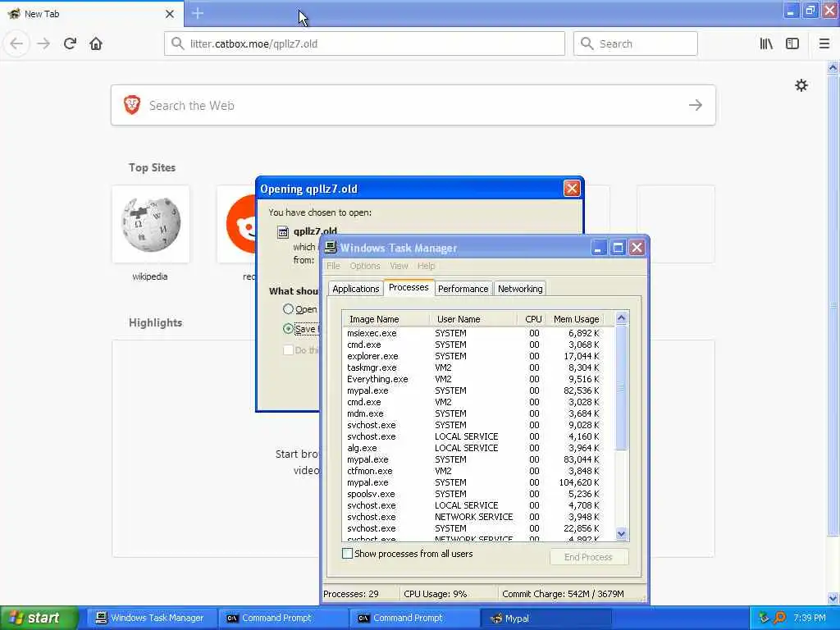
Task: Sort processes by Mem Usage column
Action: click(576, 319)
